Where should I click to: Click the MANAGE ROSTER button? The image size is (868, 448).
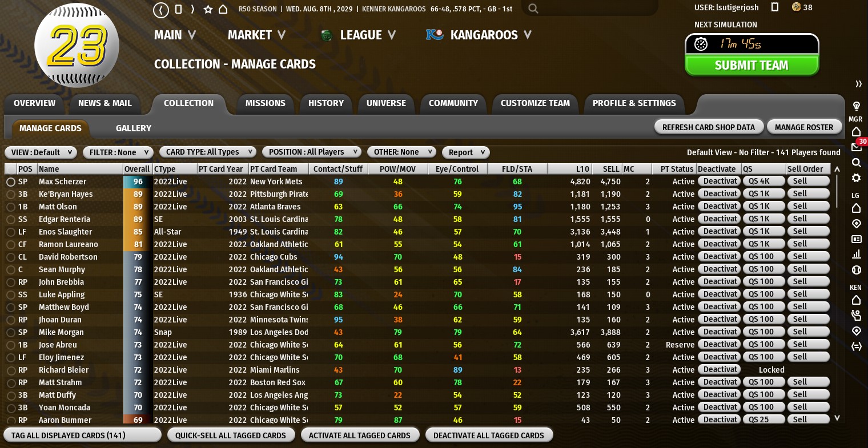click(804, 127)
